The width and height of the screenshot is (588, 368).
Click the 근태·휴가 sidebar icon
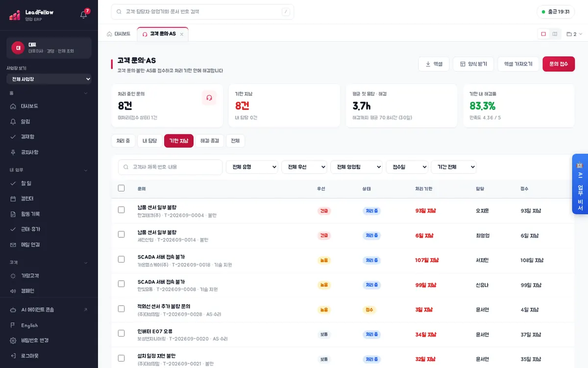pos(13,229)
